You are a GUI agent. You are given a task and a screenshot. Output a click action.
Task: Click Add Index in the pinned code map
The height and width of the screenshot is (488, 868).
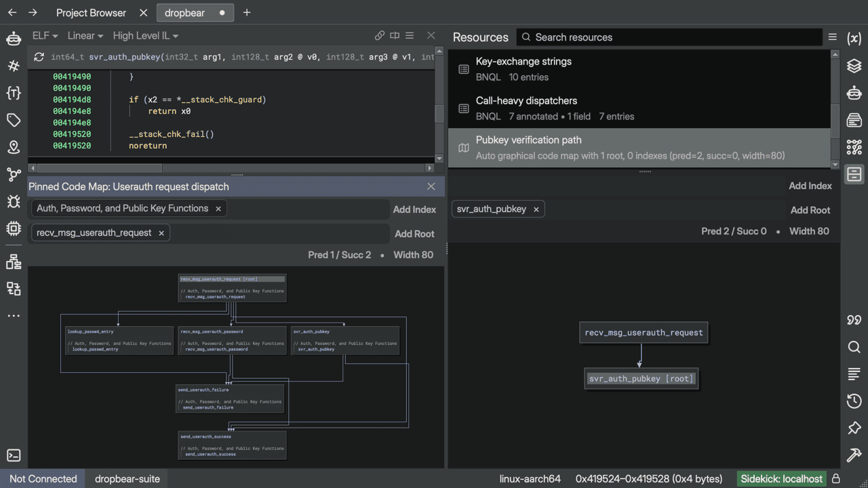[414, 209]
